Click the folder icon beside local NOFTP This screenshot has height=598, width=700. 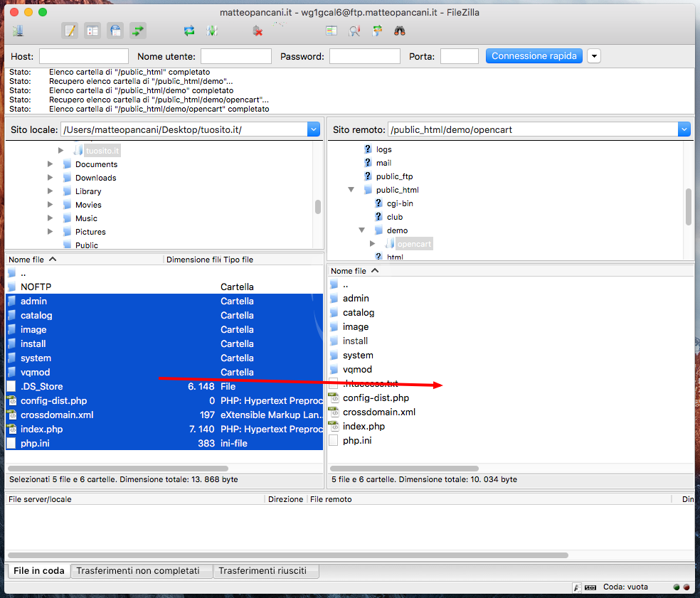click(x=11, y=287)
